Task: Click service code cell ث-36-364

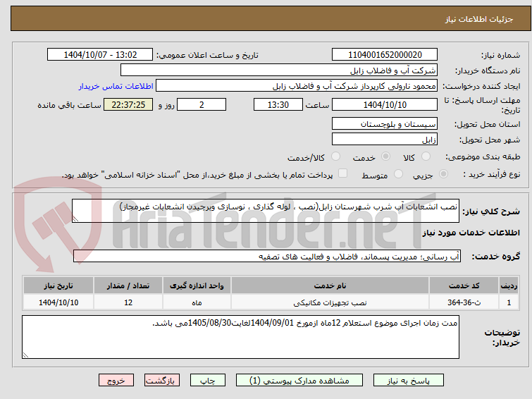Action: point(464,302)
